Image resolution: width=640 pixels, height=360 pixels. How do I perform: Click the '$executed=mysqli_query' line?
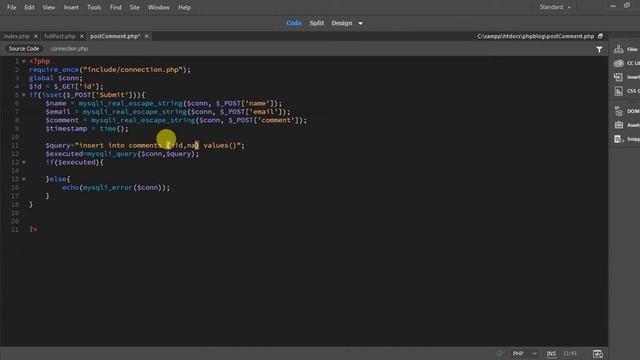click(122, 154)
